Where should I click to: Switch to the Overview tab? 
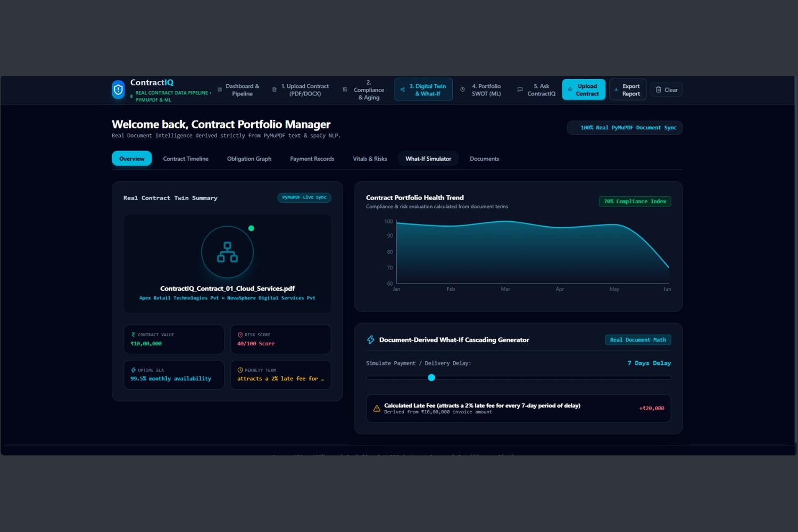132,159
